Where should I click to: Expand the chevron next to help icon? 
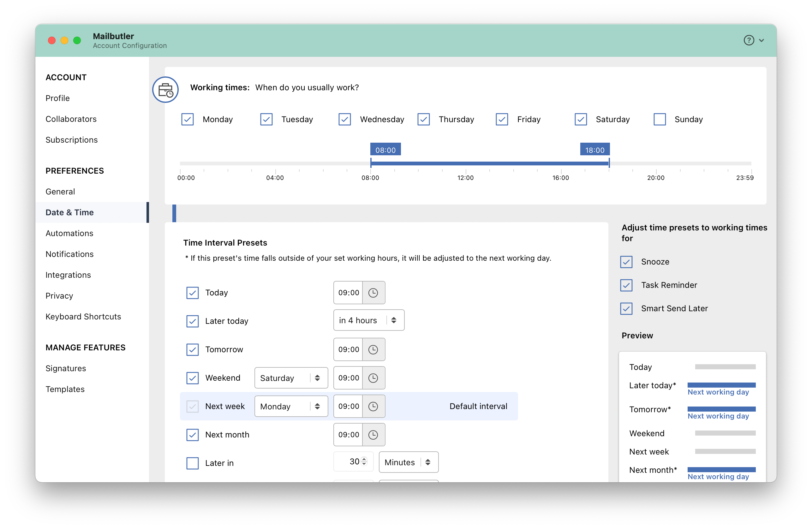click(761, 40)
